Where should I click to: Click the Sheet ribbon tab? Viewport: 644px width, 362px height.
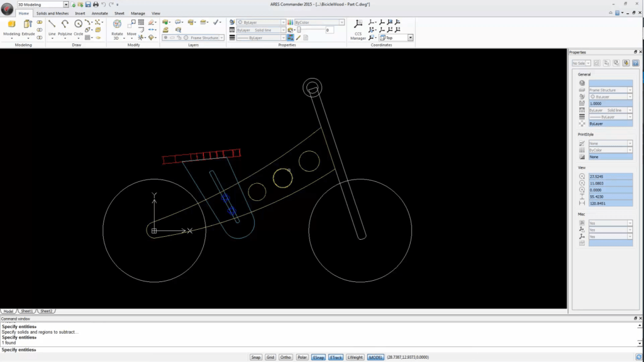119,14
